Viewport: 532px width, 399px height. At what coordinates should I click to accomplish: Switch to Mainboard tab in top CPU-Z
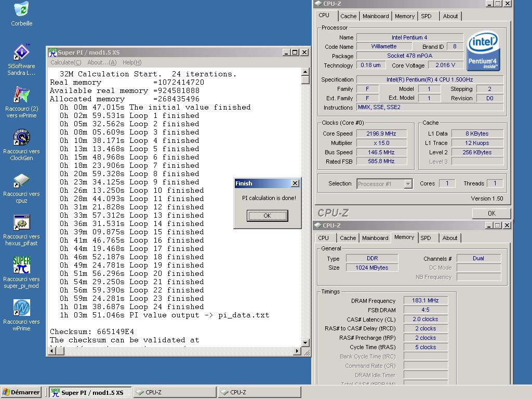click(x=376, y=16)
